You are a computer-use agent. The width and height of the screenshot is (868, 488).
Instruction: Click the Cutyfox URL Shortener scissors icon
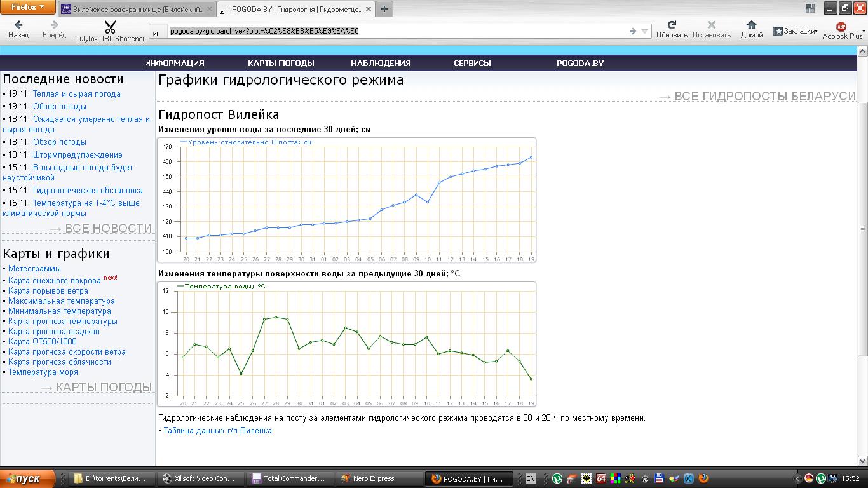[x=110, y=27]
